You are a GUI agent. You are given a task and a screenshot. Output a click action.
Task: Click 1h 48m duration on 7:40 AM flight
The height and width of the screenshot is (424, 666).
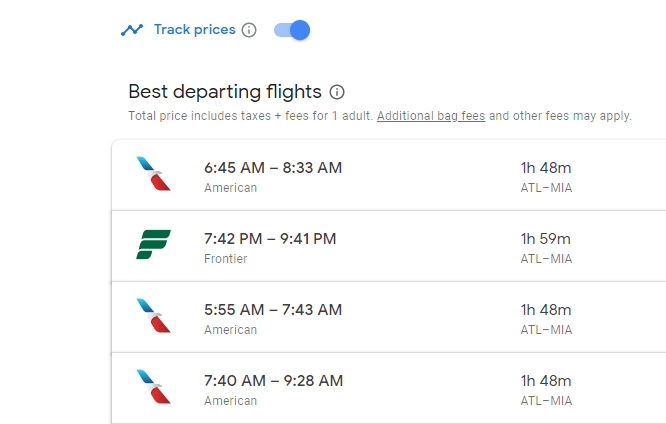coord(546,381)
